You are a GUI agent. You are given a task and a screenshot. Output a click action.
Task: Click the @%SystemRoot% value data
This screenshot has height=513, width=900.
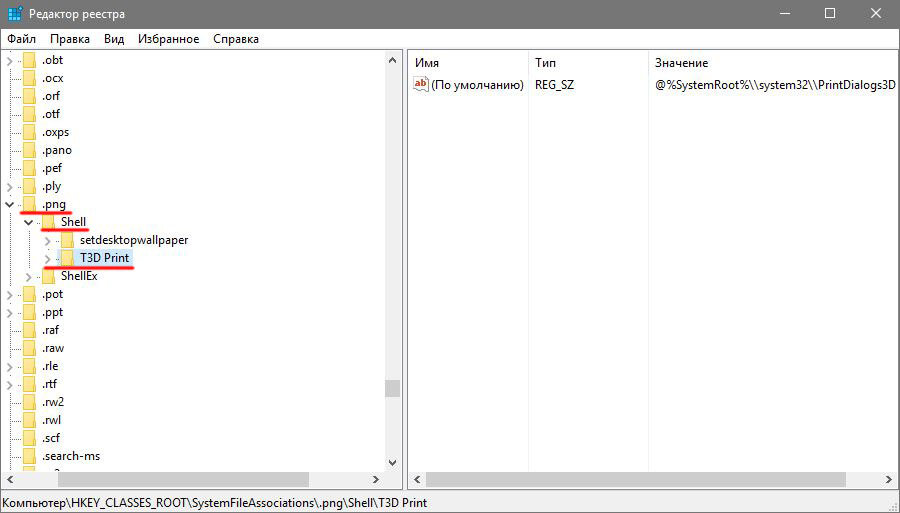coord(775,85)
